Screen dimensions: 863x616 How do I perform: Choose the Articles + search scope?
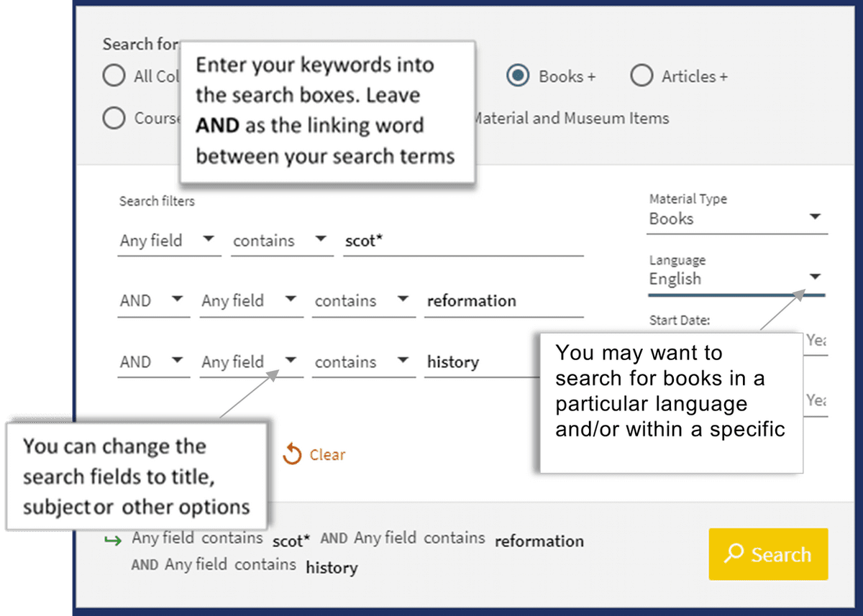coord(641,75)
